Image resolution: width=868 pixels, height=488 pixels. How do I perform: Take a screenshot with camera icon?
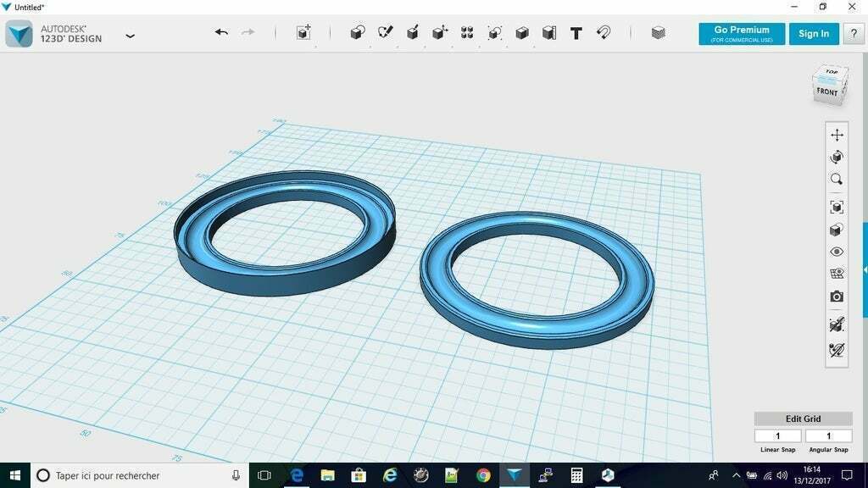(x=837, y=297)
